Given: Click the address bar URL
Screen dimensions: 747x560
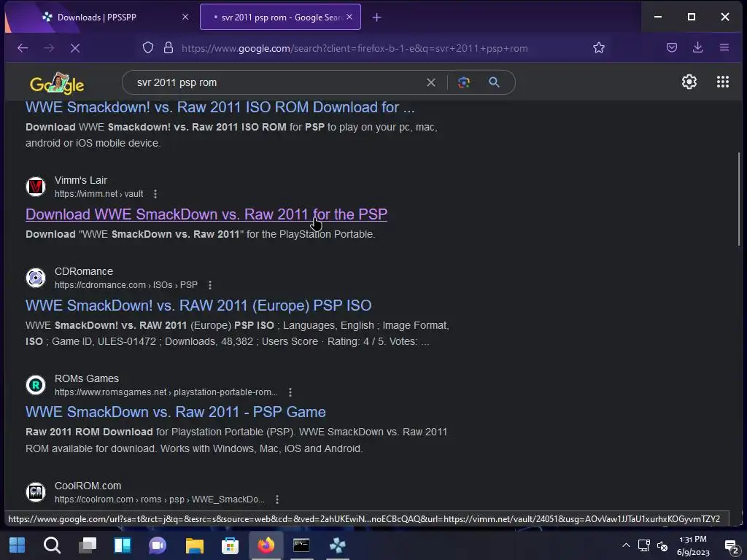Looking at the screenshot, I should (x=355, y=48).
